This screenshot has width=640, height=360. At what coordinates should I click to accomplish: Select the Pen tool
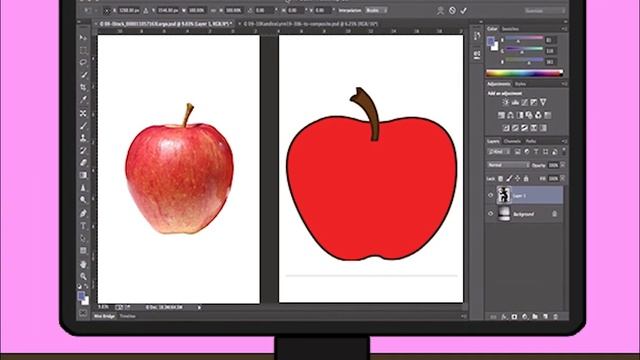83,213
